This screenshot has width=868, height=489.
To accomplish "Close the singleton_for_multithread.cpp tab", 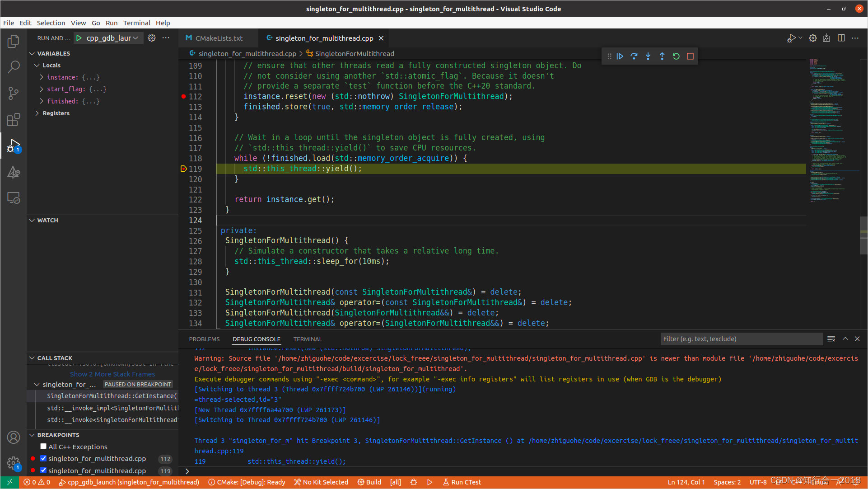I will (x=381, y=38).
